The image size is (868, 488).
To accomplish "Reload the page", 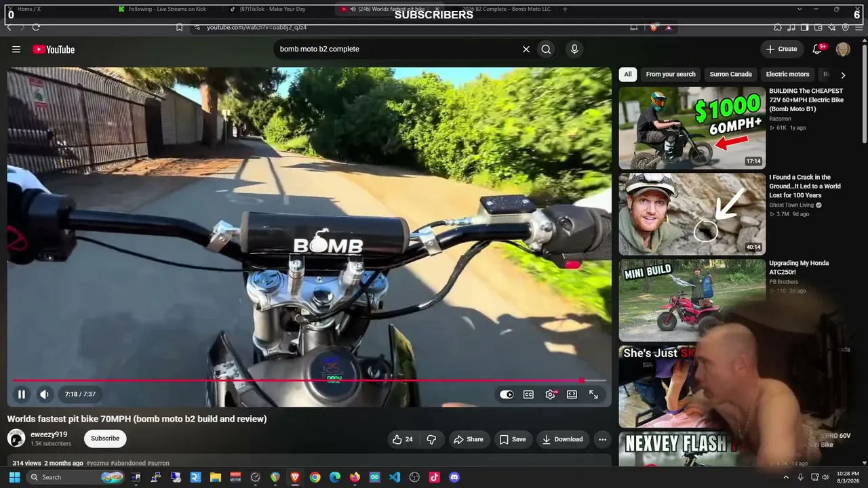I will pyautogui.click(x=36, y=27).
